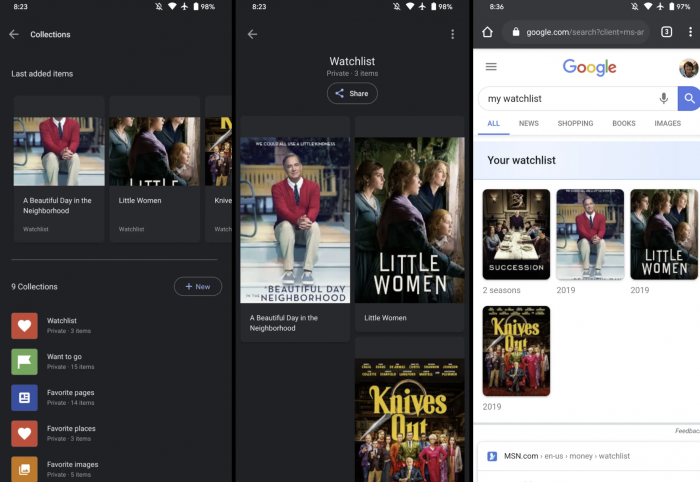Tap the microphone voice search icon
Image resolution: width=700 pixels, height=482 pixels.
pos(664,98)
